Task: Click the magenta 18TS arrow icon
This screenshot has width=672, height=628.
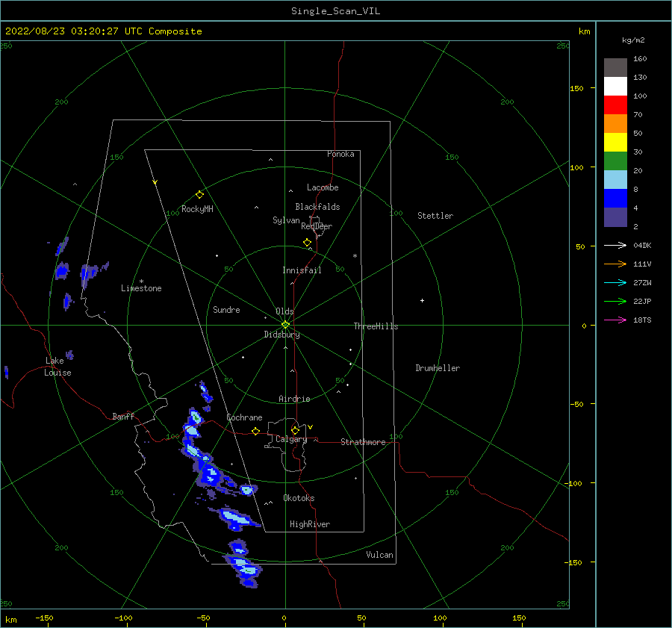Action: (615, 320)
